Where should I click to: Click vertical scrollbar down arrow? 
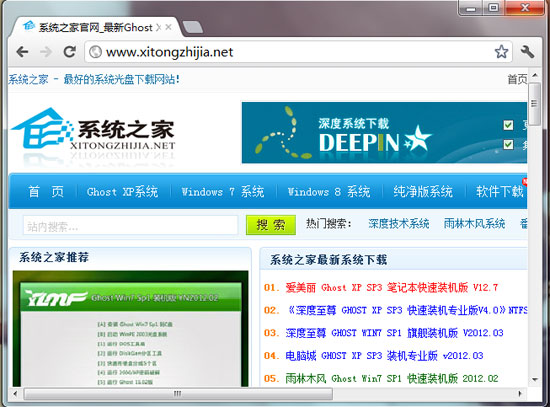535,379
